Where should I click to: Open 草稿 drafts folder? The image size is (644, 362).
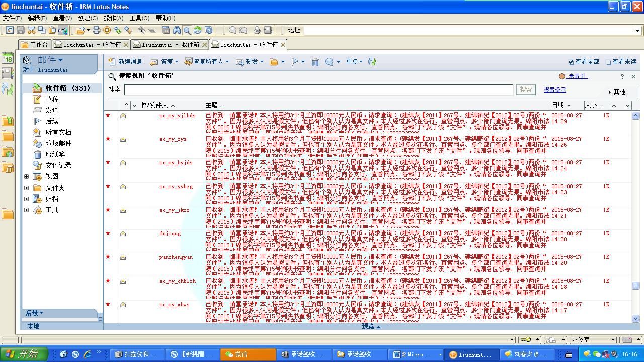(52, 99)
